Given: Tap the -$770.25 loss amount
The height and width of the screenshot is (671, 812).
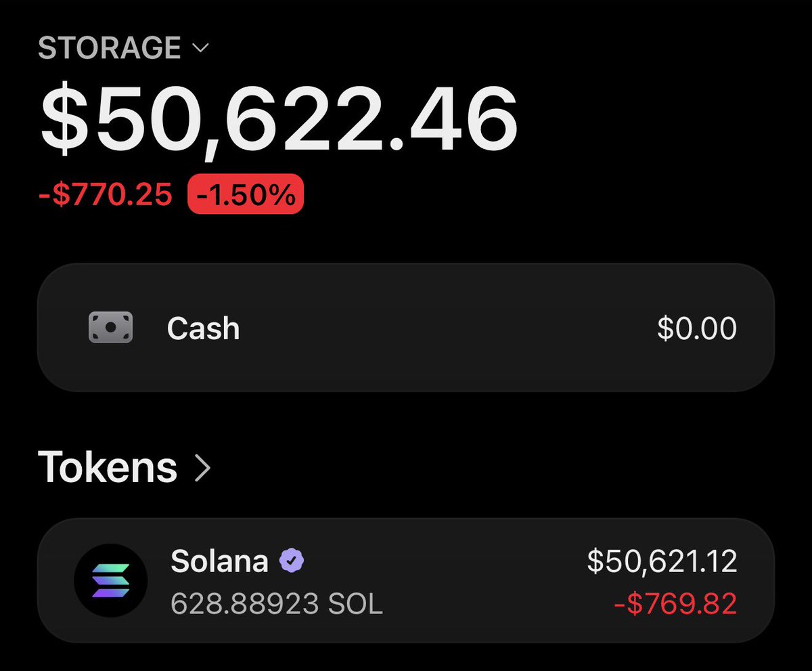Looking at the screenshot, I should [x=105, y=195].
